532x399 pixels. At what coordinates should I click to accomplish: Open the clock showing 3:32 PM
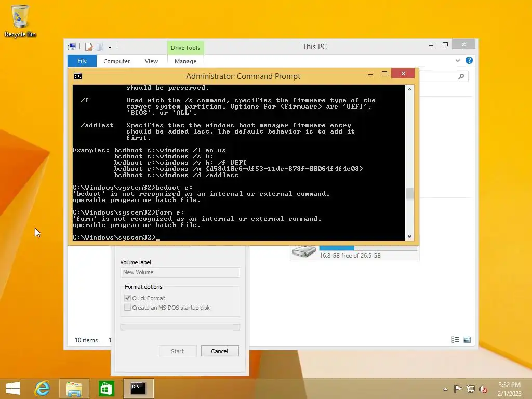509,389
